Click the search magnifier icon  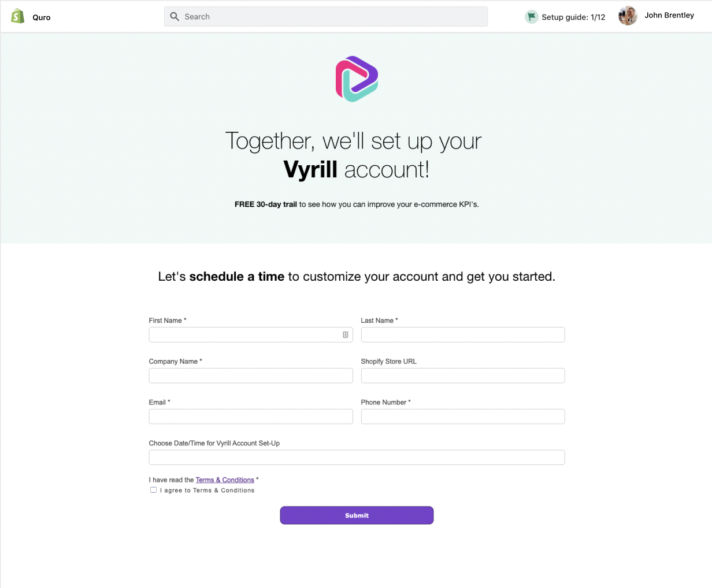(175, 17)
